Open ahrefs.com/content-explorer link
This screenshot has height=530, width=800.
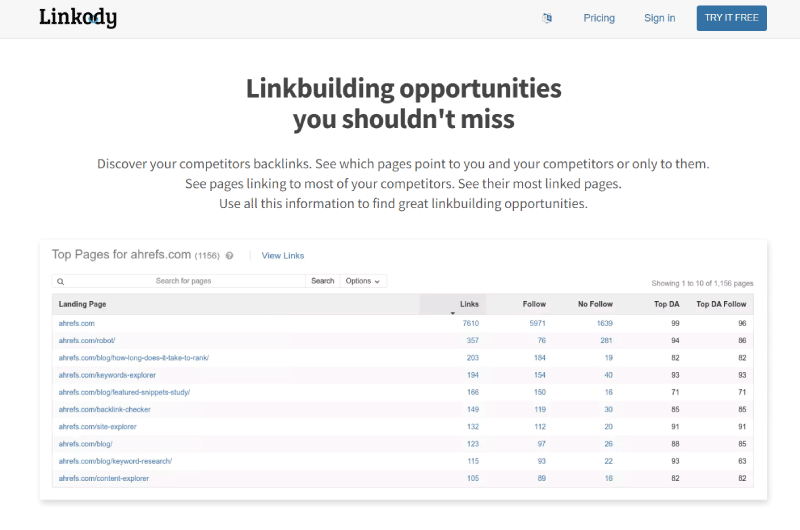coord(104,478)
